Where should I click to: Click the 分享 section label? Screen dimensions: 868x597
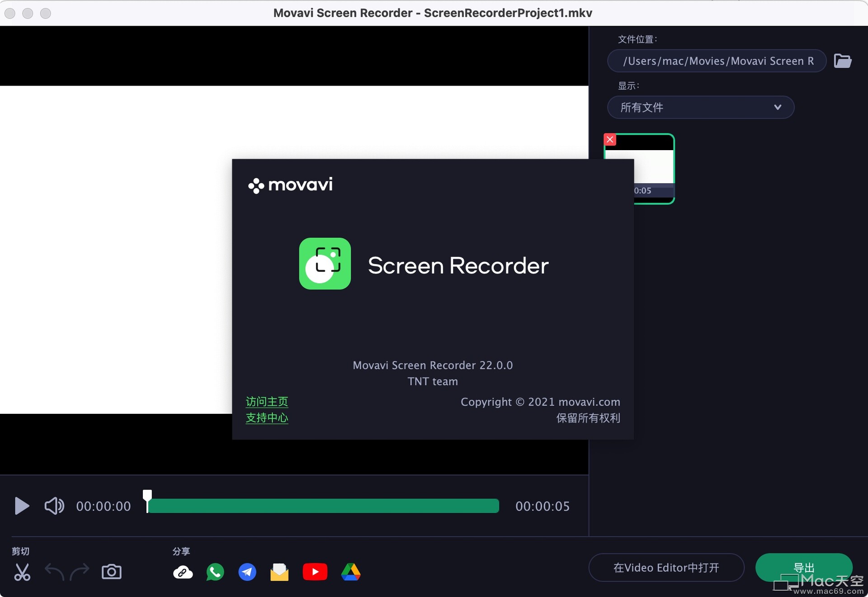181,551
